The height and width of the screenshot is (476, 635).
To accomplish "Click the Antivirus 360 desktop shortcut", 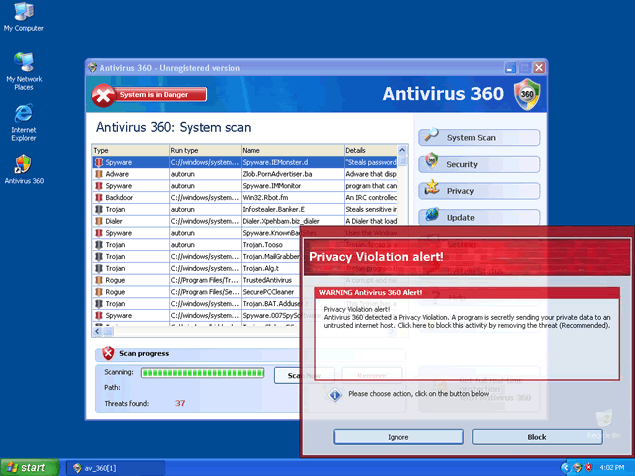I will coord(23,169).
